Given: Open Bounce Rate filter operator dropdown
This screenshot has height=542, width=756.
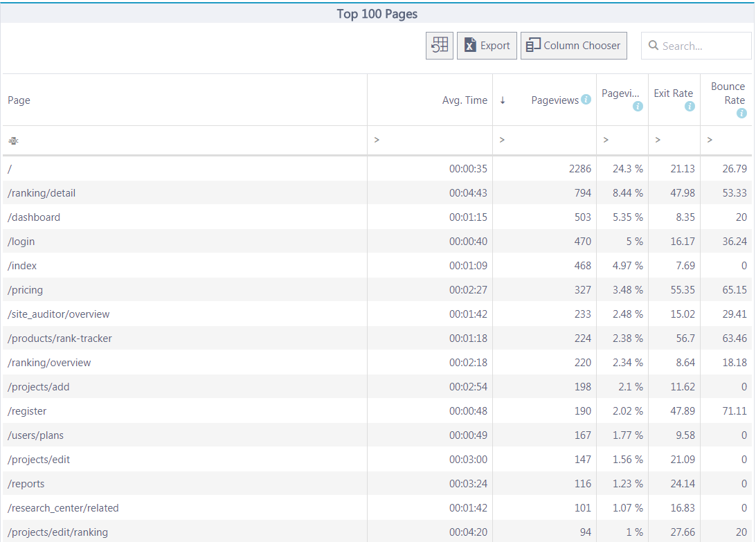Looking at the screenshot, I should [x=709, y=140].
